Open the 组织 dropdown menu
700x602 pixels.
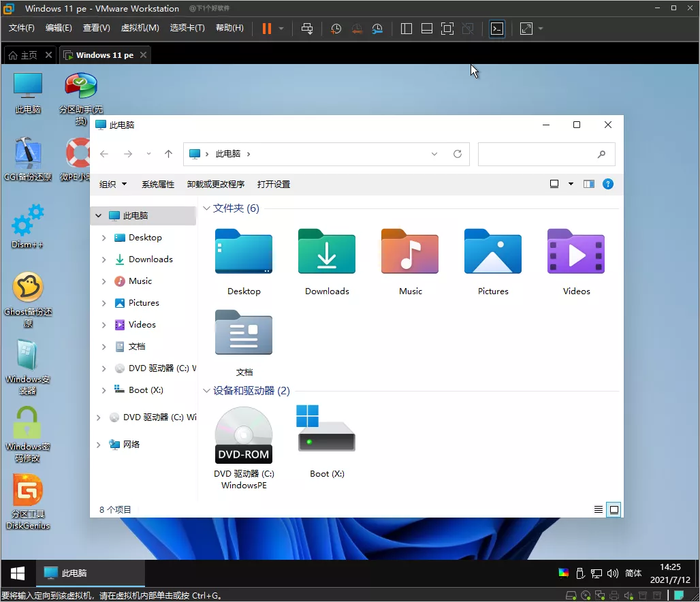[113, 184]
